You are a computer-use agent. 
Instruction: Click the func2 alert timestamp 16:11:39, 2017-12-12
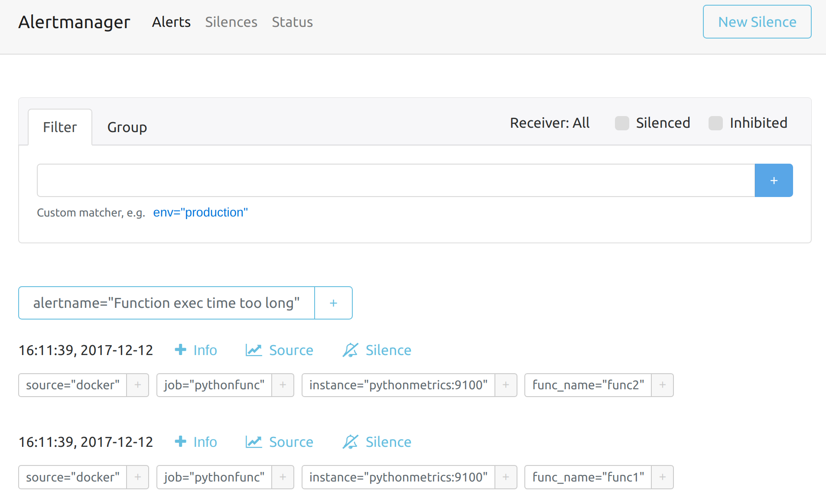coord(86,350)
